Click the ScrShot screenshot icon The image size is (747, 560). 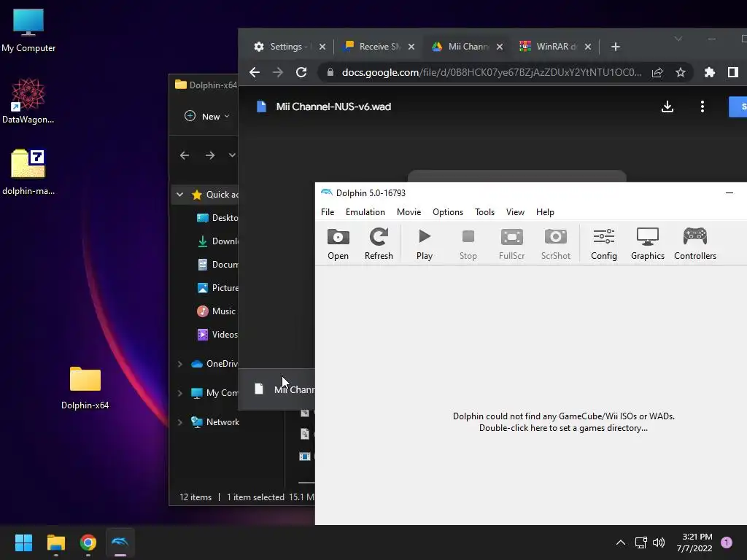pyautogui.click(x=555, y=244)
